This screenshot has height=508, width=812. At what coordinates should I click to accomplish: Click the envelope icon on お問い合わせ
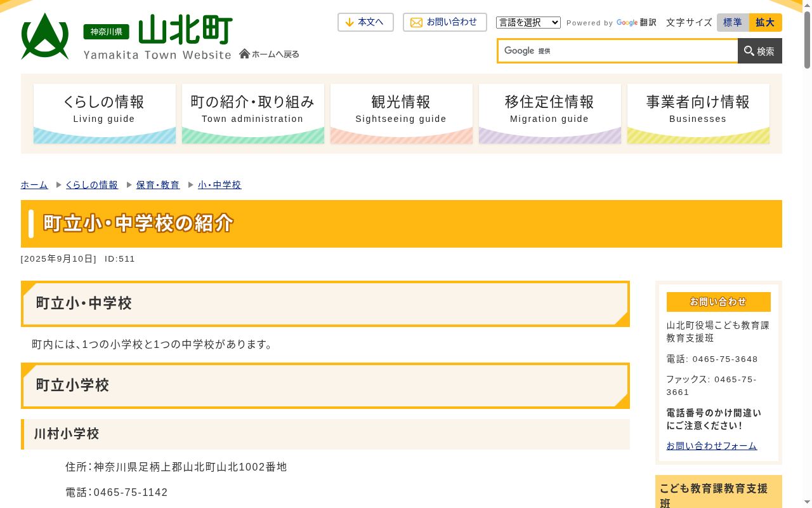[x=416, y=22]
